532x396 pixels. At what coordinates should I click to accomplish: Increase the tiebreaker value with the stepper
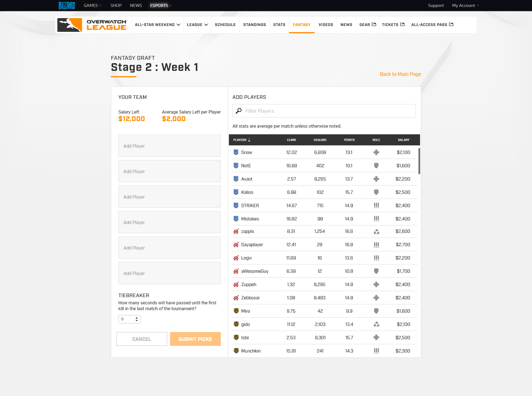pos(136,318)
